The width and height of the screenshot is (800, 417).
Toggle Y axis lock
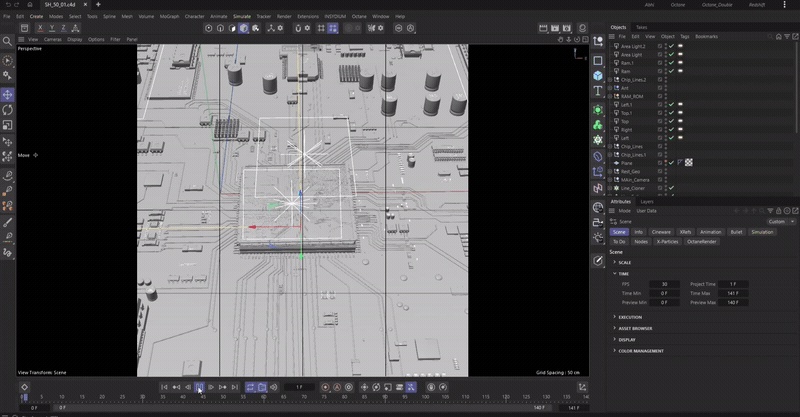click(x=52, y=28)
